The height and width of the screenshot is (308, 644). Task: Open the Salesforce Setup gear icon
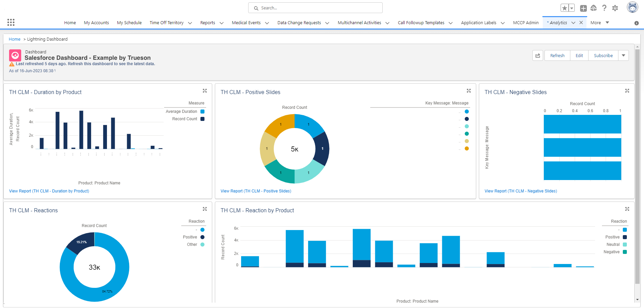point(615,8)
